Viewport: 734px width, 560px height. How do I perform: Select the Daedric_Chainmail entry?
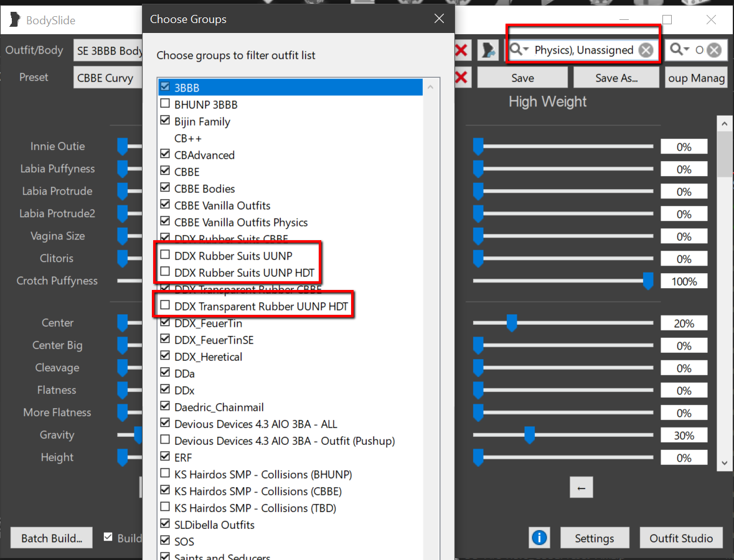pos(290,407)
